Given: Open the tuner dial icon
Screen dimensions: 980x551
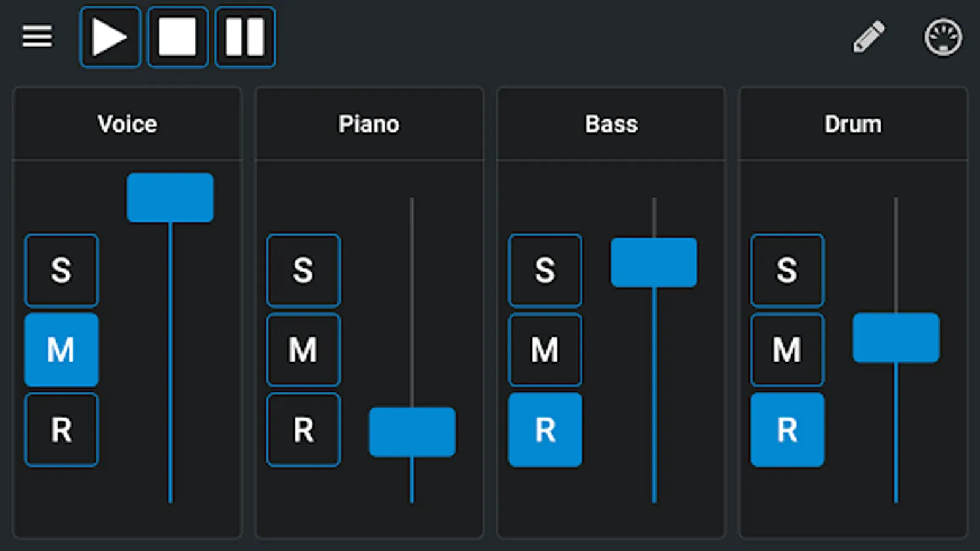Looking at the screenshot, I should [x=943, y=37].
